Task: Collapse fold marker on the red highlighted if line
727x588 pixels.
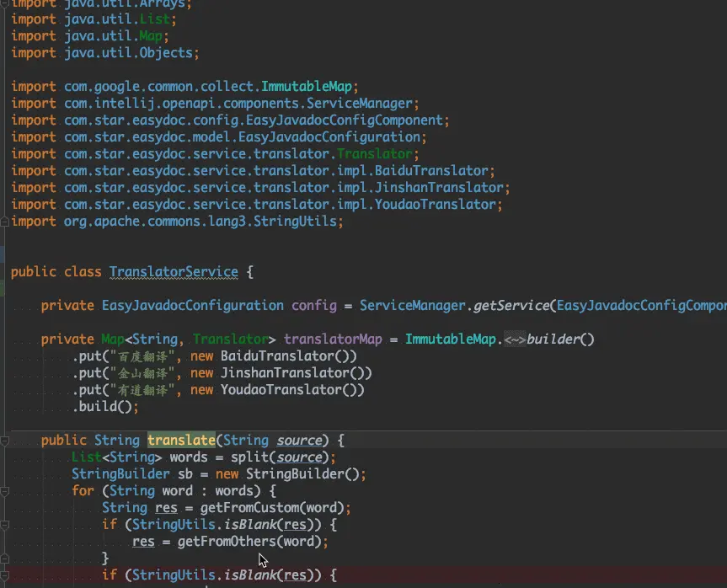Action: tap(5, 575)
